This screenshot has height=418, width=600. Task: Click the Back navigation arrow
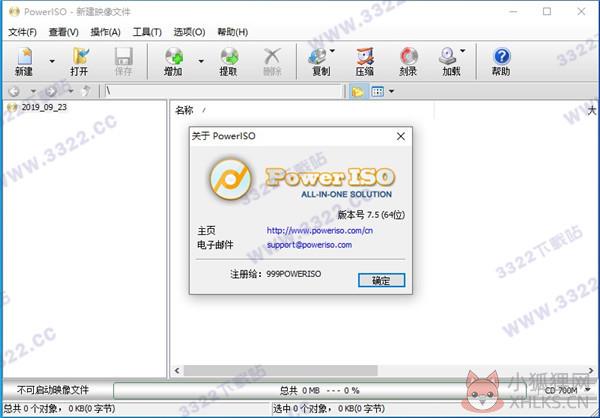click(x=14, y=91)
